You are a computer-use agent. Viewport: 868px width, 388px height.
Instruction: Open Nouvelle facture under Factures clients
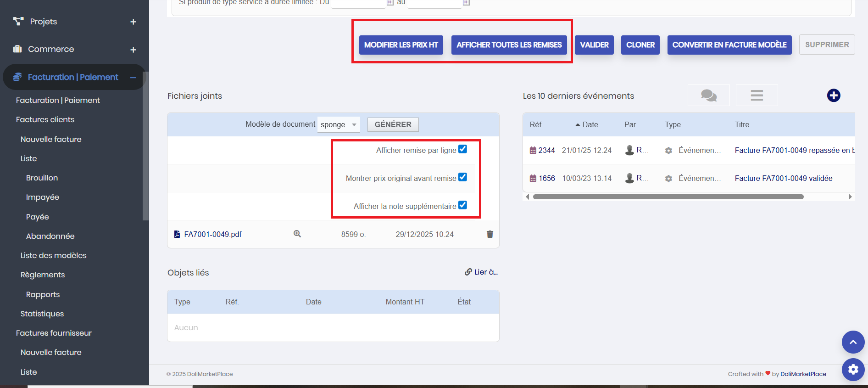tap(51, 139)
